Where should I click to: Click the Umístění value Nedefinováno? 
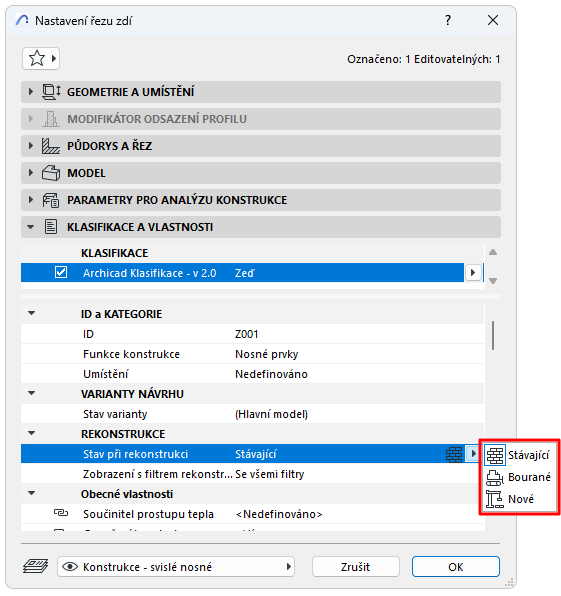point(271,374)
